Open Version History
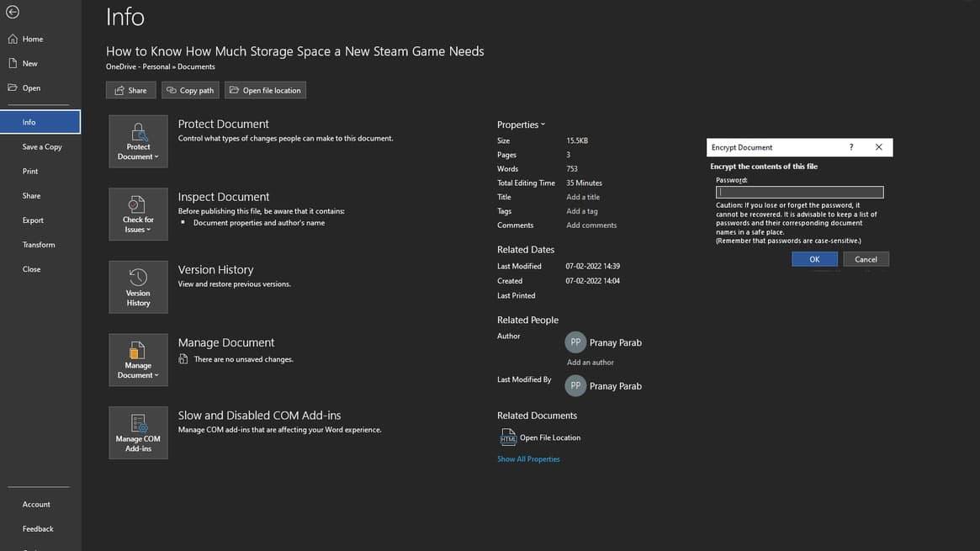The width and height of the screenshot is (980, 551). (x=138, y=287)
